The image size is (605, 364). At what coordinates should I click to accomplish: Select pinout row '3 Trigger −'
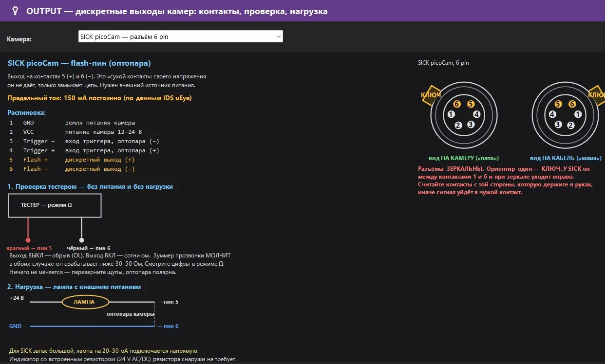click(84, 141)
